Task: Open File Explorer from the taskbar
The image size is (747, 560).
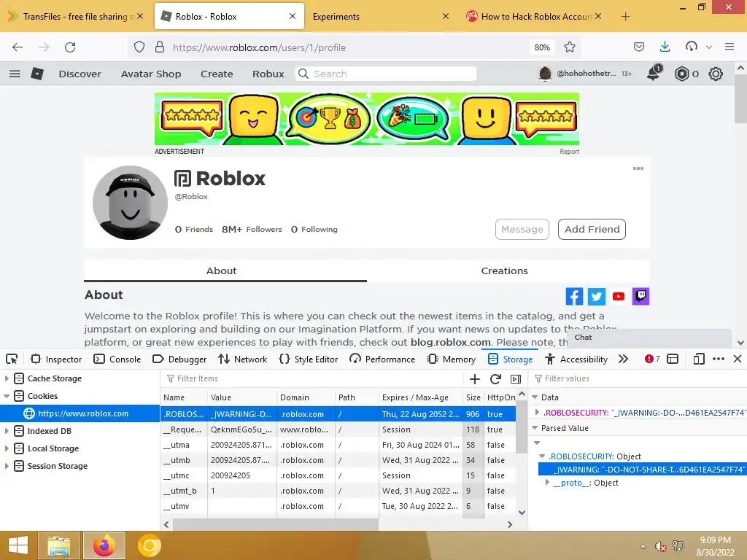Action: [x=59, y=545]
